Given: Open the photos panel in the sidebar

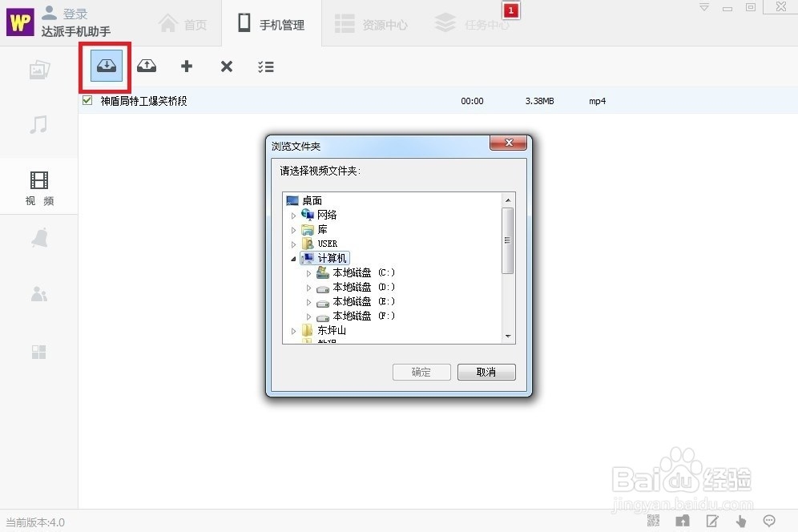Looking at the screenshot, I should pos(38,70).
